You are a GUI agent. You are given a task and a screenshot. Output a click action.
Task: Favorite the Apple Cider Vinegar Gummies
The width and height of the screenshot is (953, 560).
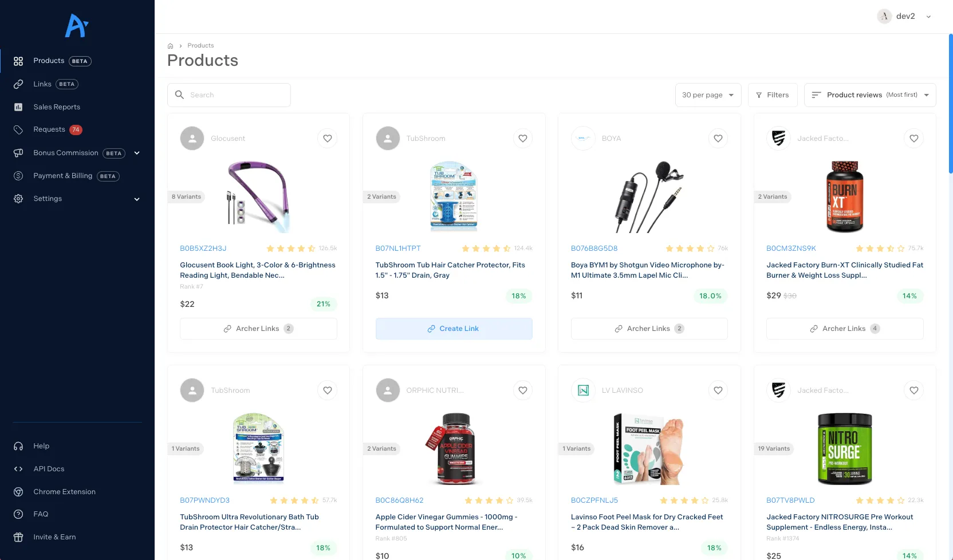coord(523,391)
